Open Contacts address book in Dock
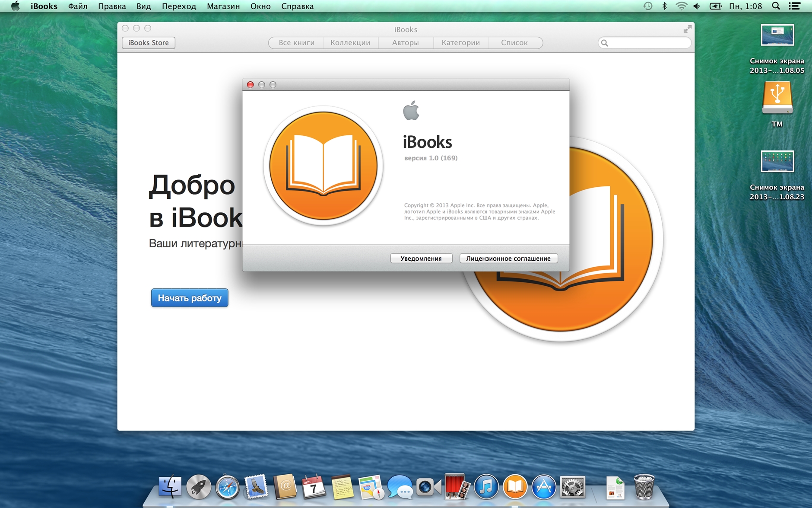 tap(285, 487)
